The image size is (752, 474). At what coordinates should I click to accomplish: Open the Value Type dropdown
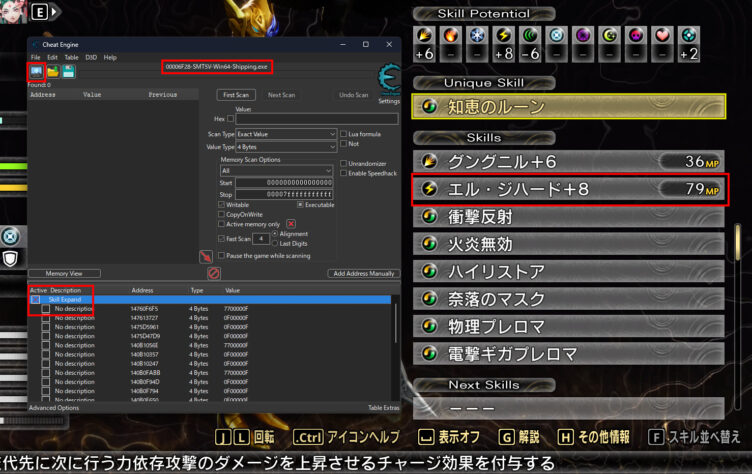pyautogui.click(x=285, y=146)
